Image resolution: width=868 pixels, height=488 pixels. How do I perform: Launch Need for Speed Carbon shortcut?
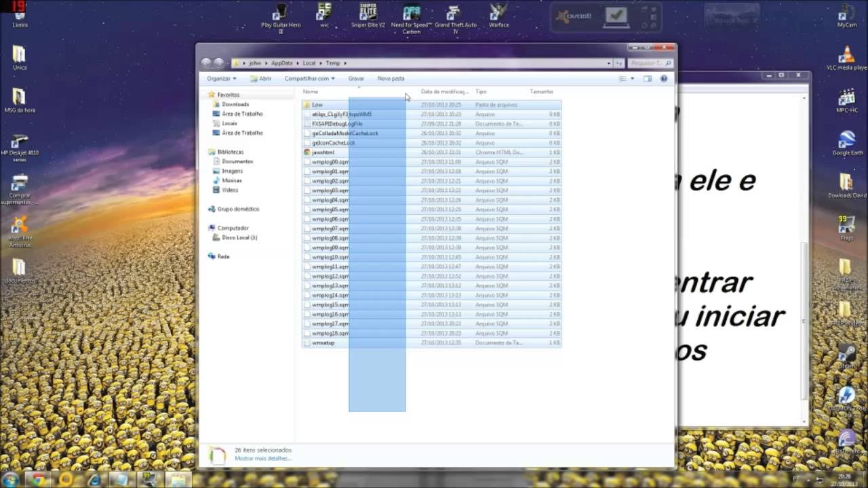pos(412,18)
